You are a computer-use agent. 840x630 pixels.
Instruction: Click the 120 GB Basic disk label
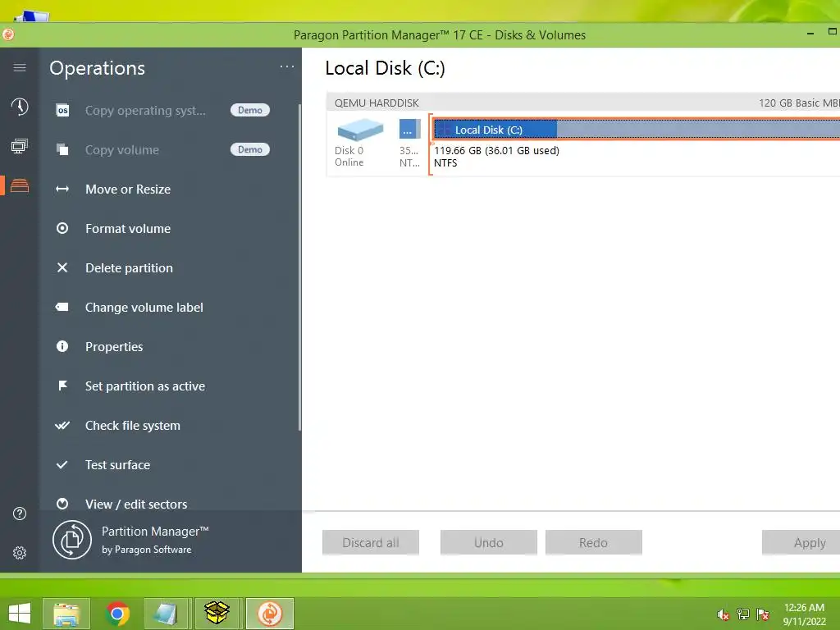[x=799, y=103]
